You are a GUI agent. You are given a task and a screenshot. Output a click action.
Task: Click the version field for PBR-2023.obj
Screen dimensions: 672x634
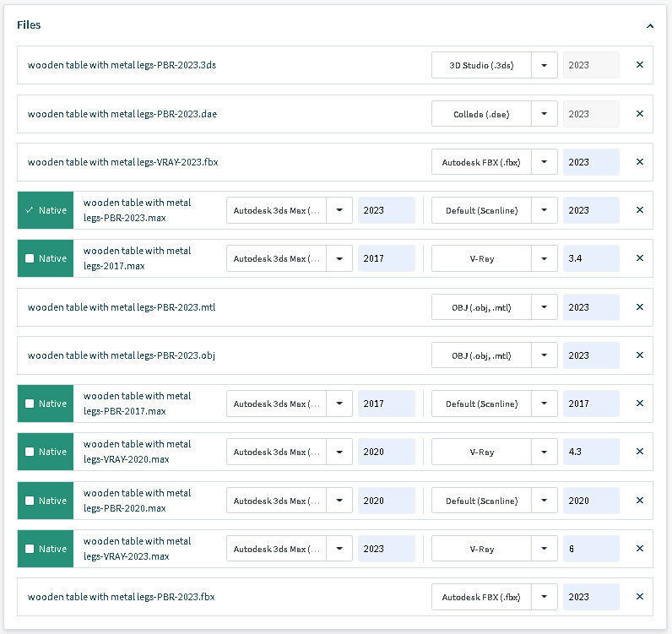pos(591,355)
